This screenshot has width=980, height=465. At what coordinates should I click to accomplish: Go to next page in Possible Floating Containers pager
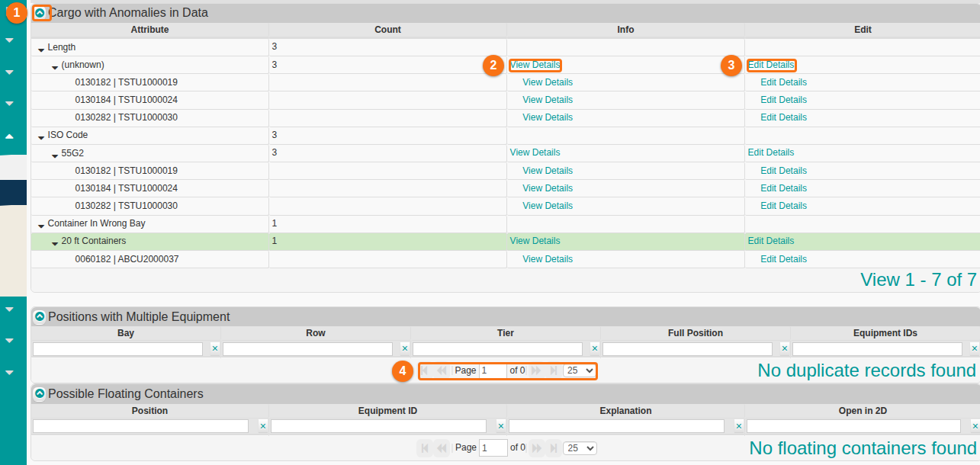pyautogui.click(x=536, y=447)
